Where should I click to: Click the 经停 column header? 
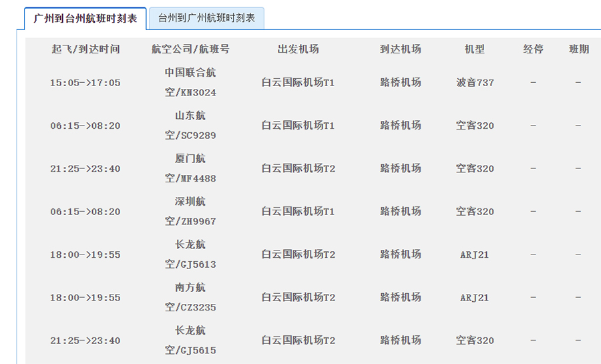click(533, 49)
